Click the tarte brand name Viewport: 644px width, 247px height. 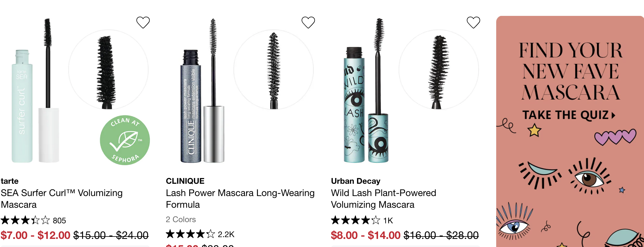[x=10, y=181]
